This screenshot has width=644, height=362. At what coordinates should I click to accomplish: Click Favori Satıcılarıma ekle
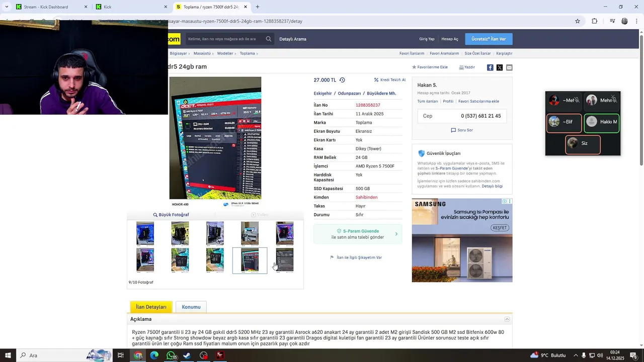click(x=478, y=101)
